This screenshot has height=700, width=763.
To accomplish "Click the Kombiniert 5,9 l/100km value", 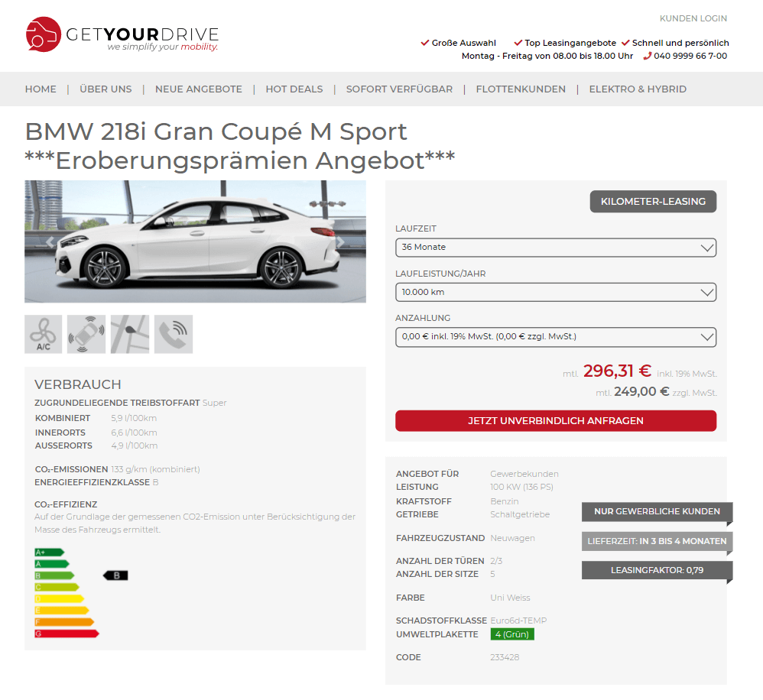I will [x=134, y=418].
